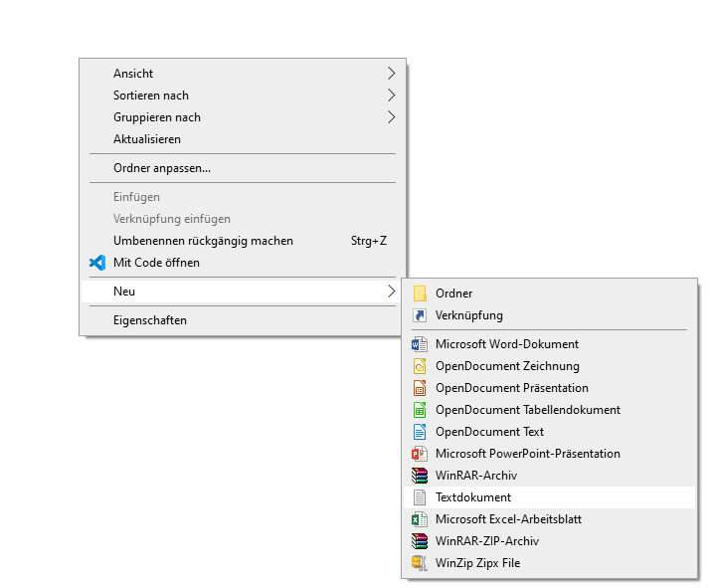The image size is (711, 588).
Task: Select Umbenennen rückgängig machen
Action: point(243,241)
